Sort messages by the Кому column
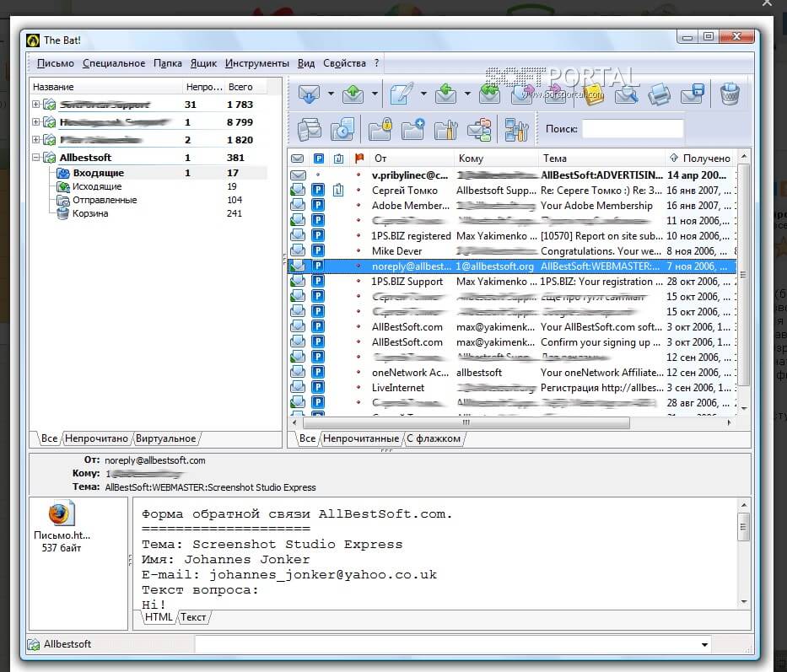Viewport: 787px width, 672px height. (495, 159)
